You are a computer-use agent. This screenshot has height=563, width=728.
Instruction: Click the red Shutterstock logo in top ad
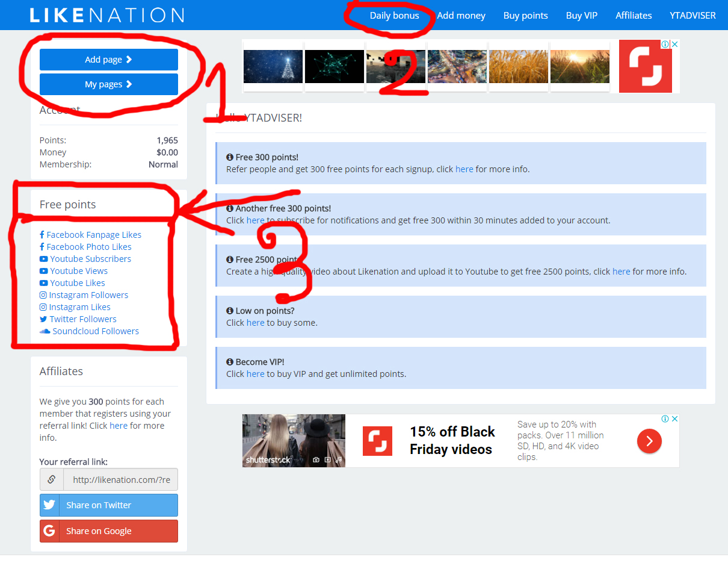pos(645,66)
